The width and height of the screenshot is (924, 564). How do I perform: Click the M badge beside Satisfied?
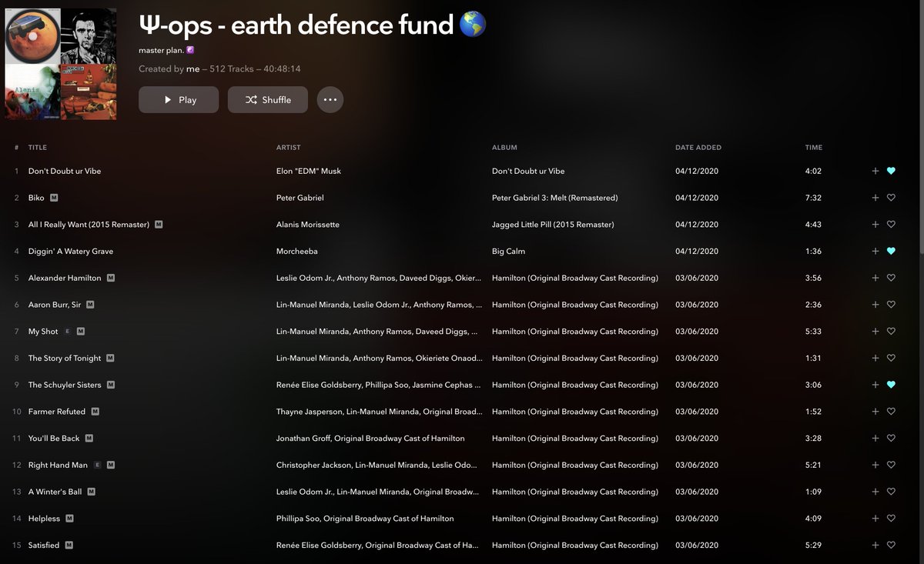point(69,546)
